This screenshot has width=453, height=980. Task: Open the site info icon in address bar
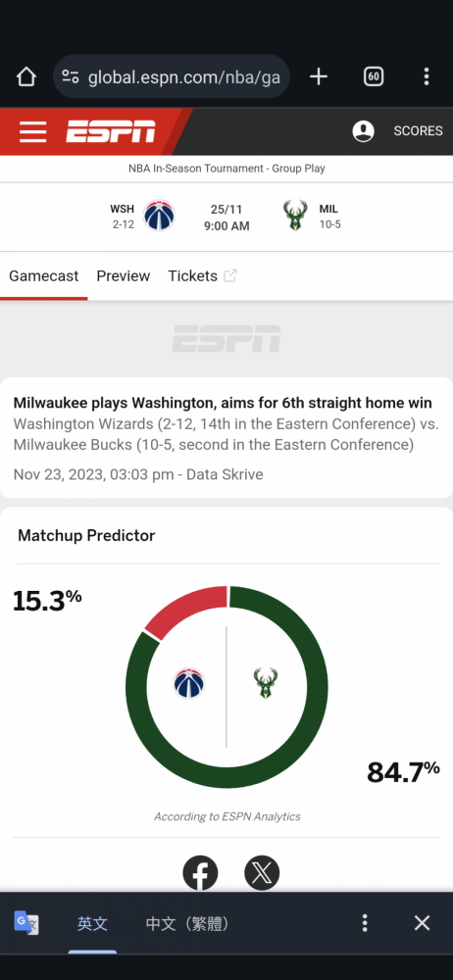(x=71, y=76)
